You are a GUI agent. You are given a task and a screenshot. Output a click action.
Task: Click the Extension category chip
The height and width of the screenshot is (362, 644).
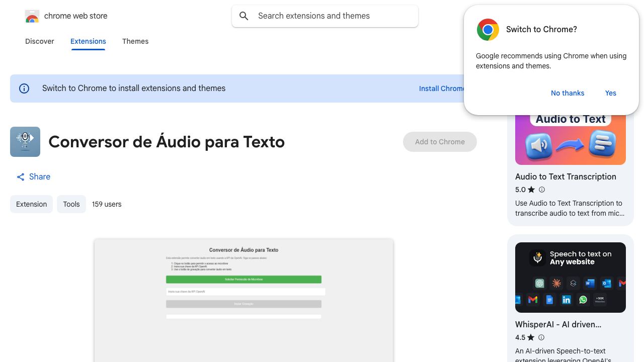(31, 204)
